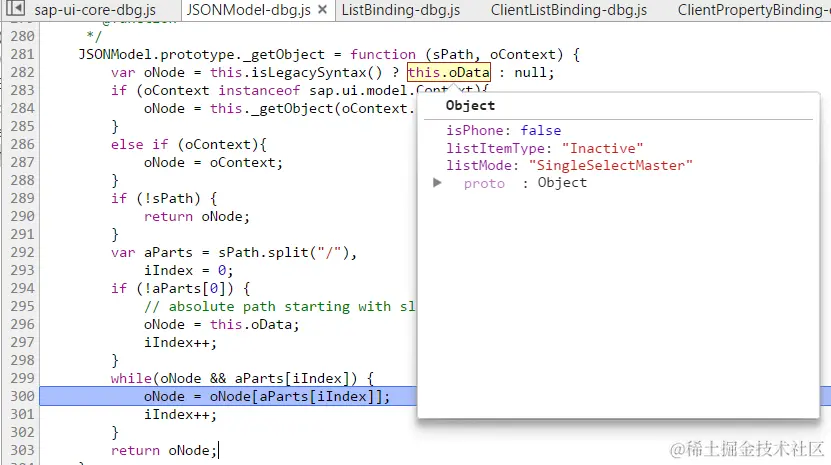Screen dimensions: 831x465
Task: Switch to ClientPropertyBinding tab
Action: (x=754, y=10)
